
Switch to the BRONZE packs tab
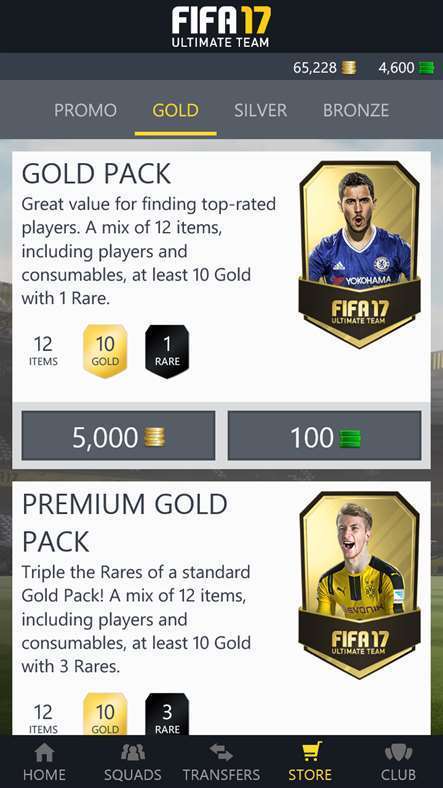point(356,110)
